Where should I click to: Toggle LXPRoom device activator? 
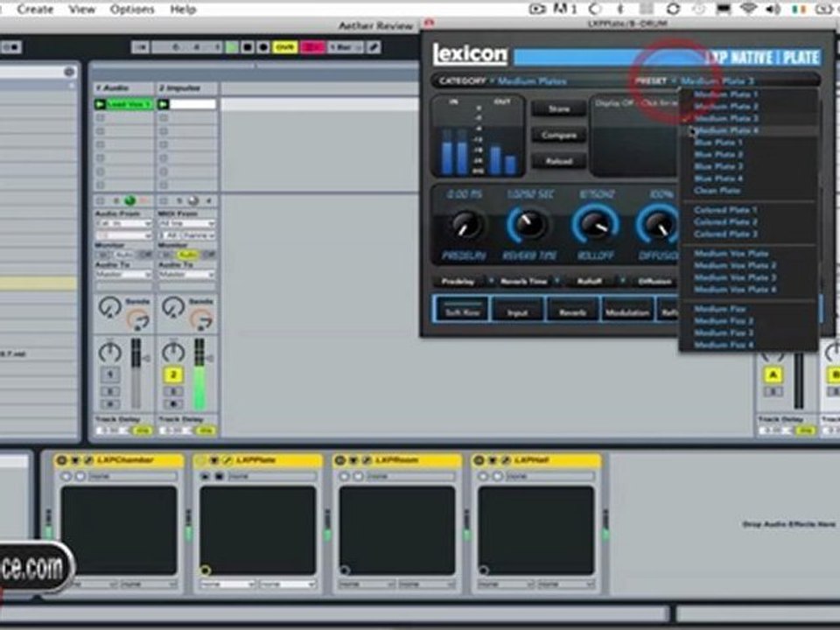pos(339,460)
